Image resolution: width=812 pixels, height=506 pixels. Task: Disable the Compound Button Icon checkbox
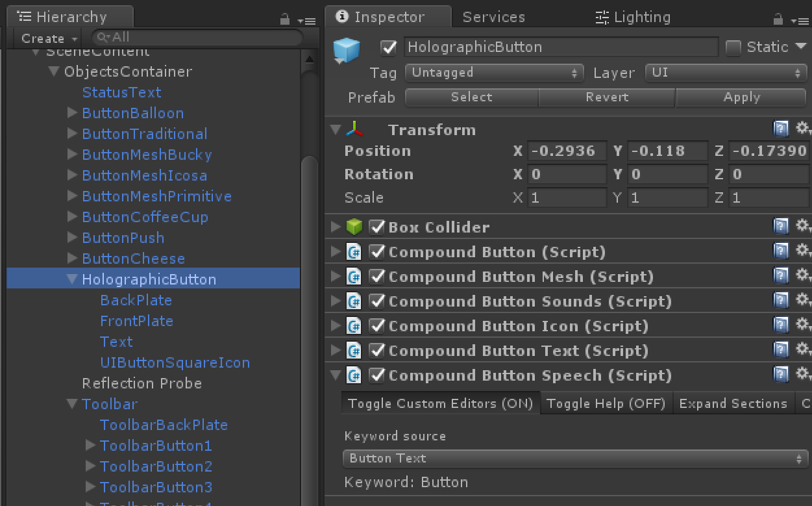(376, 325)
